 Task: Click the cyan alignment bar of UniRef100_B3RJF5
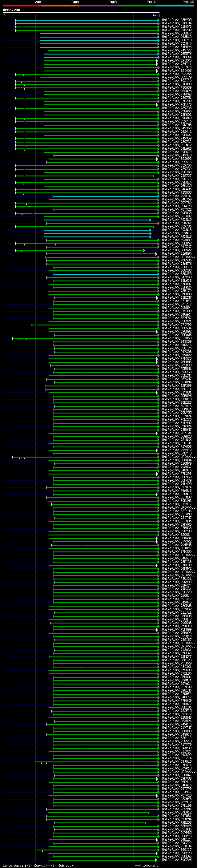click(106, 274)
